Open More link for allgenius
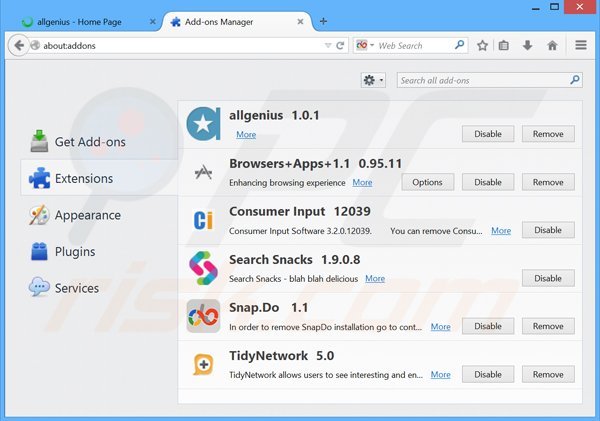The image size is (600, 421). pyautogui.click(x=246, y=134)
